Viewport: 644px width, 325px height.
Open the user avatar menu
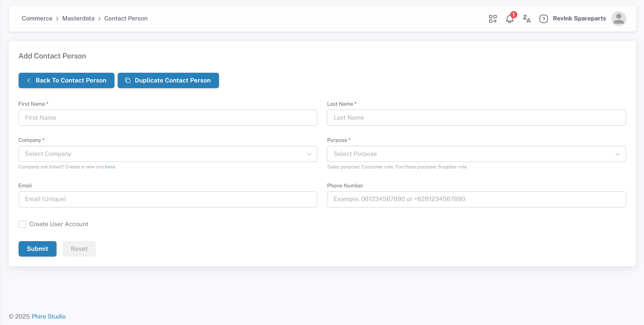(618, 19)
